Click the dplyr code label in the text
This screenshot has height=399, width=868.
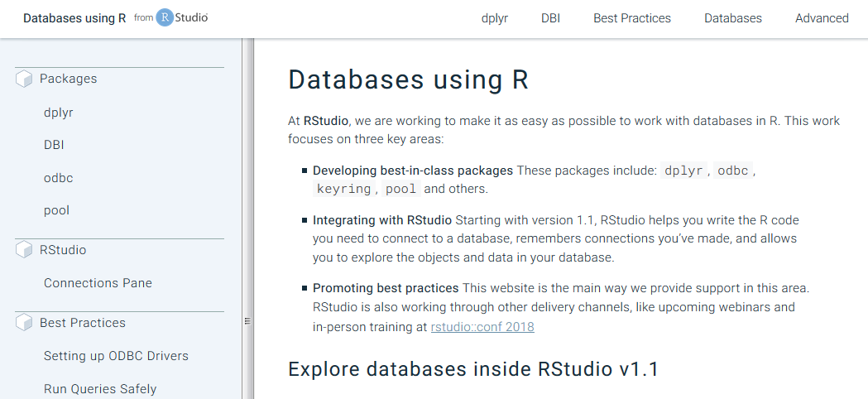[x=683, y=171]
